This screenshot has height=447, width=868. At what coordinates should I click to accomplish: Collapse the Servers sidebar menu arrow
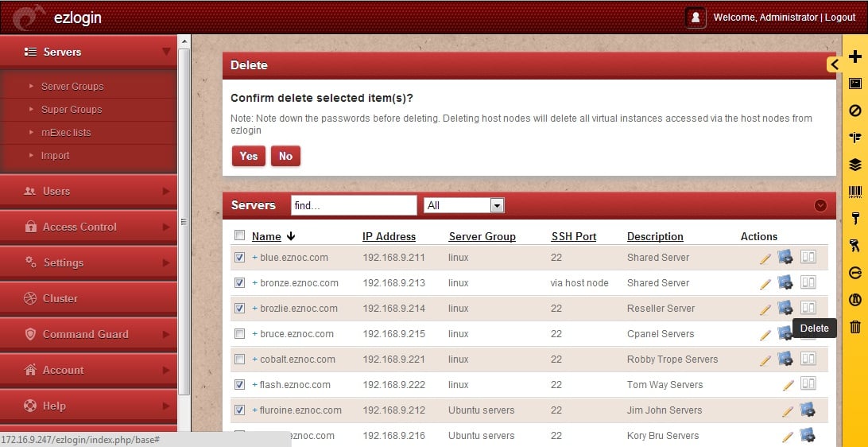(x=166, y=52)
